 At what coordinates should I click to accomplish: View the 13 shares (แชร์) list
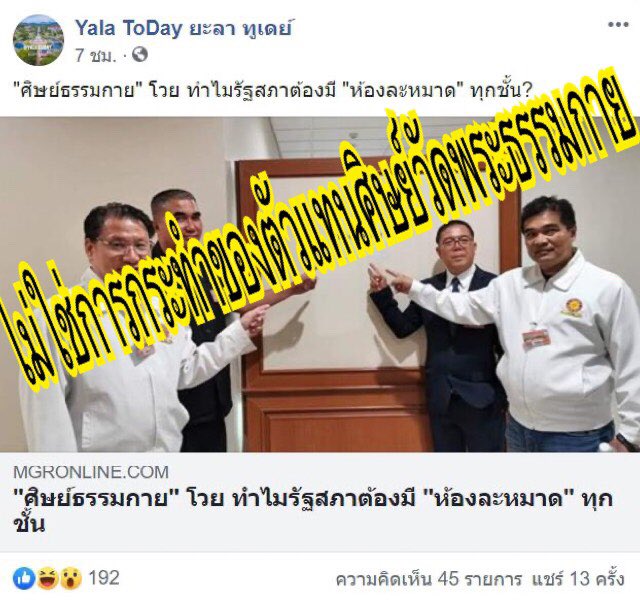578,579
